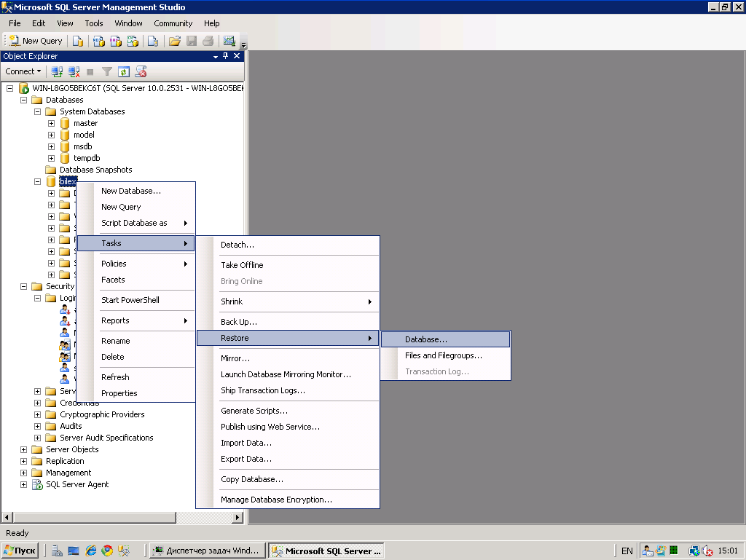746x560 pixels.
Task: Click the Analysis Services MDX Query icon
Action: (x=99, y=41)
